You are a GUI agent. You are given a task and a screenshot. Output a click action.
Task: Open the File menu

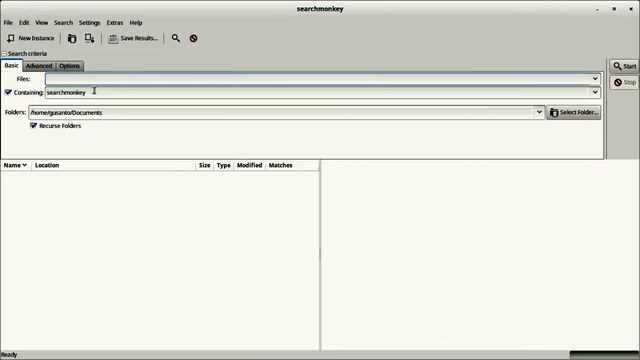[x=8, y=23]
